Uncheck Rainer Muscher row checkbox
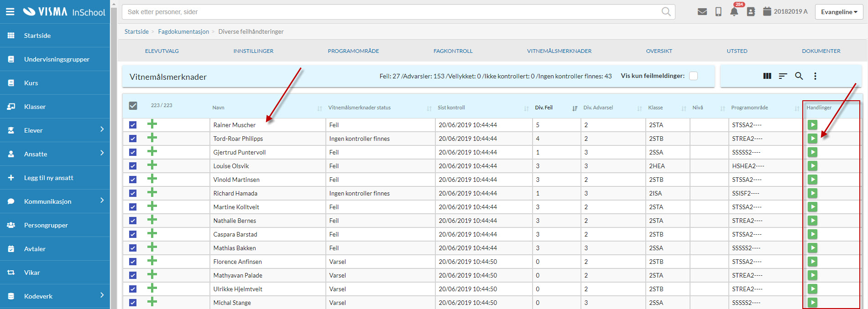The width and height of the screenshot is (868, 309). 133,125
